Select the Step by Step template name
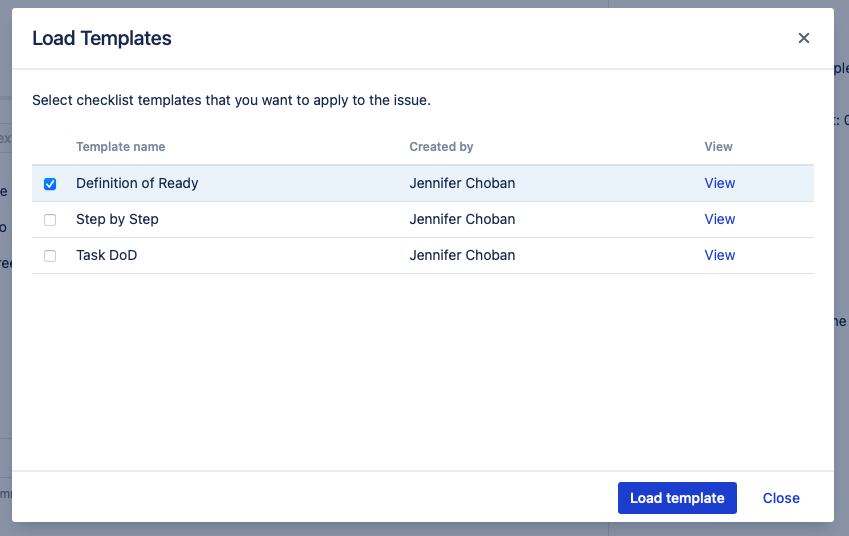Screen dimensions: 849x536 pyautogui.click(x=117, y=219)
